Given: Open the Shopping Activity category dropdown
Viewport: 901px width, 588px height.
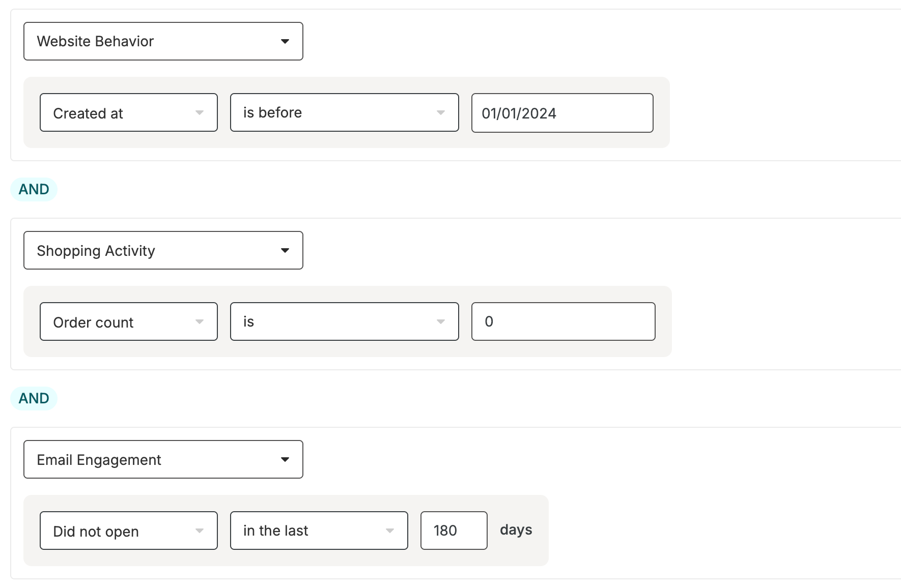Looking at the screenshot, I should pyautogui.click(x=163, y=250).
